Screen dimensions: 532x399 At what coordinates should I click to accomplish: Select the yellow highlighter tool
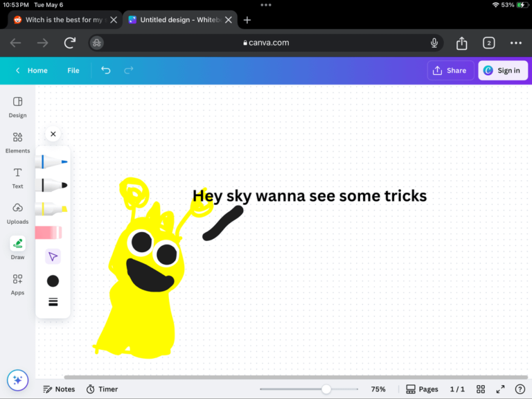51,209
